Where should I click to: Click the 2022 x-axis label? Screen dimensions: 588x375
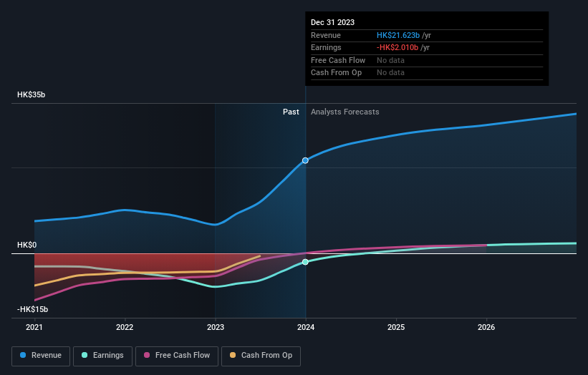(125, 328)
